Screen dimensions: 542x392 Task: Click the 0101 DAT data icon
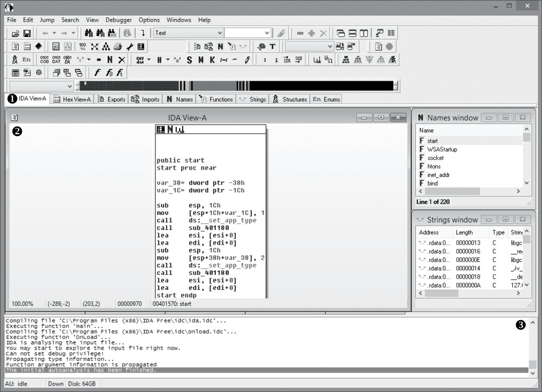56,60
